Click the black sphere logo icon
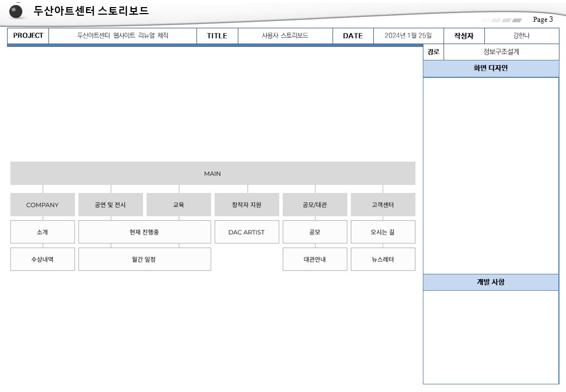 16,11
